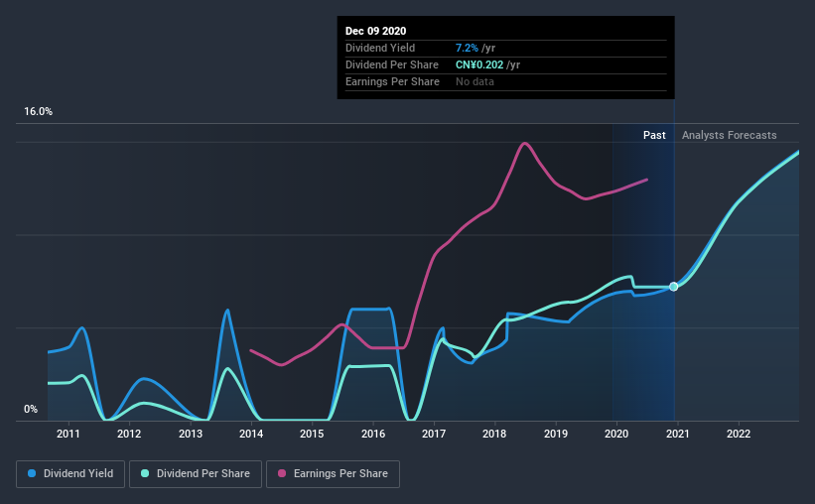Click the Dec 09 2020 tooltip date header

[x=376, y=31]
